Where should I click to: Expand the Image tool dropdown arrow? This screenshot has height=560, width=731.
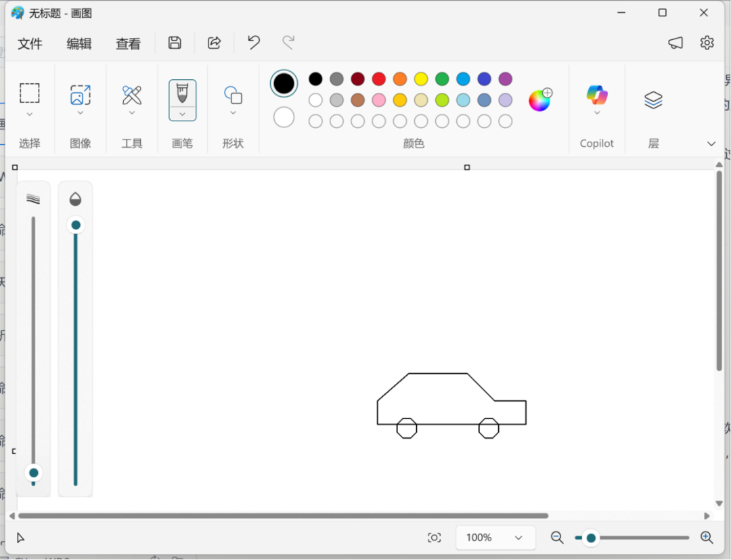[80, 113]
